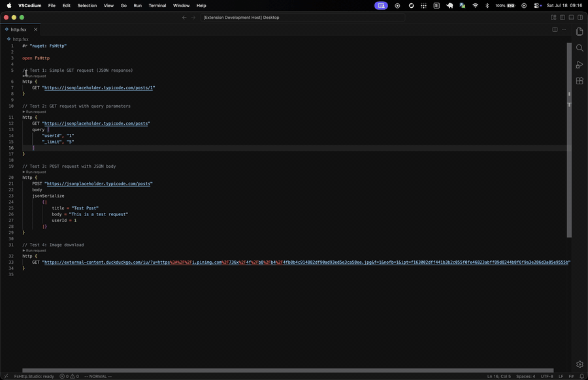Open the Go menu
Image resolution: width=588 pixels, height=380 pixels.
(x=123, y=6)
